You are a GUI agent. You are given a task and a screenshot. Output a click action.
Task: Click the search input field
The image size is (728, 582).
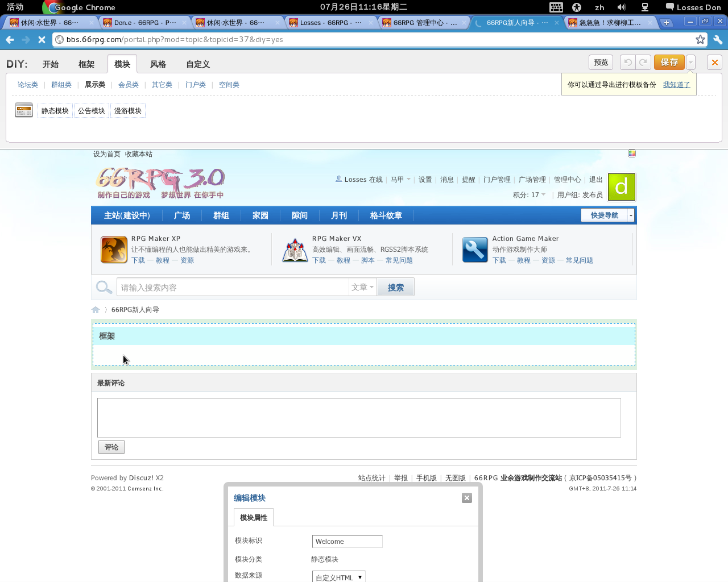point(233,287)
